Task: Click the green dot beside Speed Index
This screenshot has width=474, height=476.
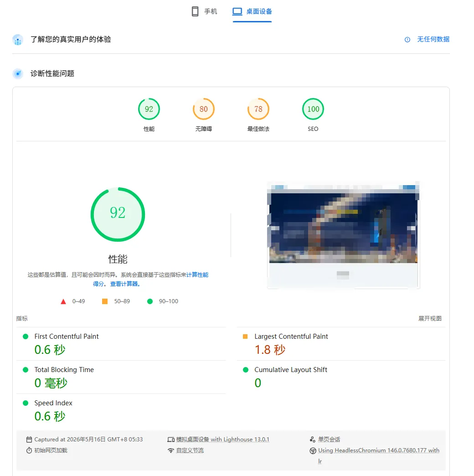Action: (x=26, y=403)
